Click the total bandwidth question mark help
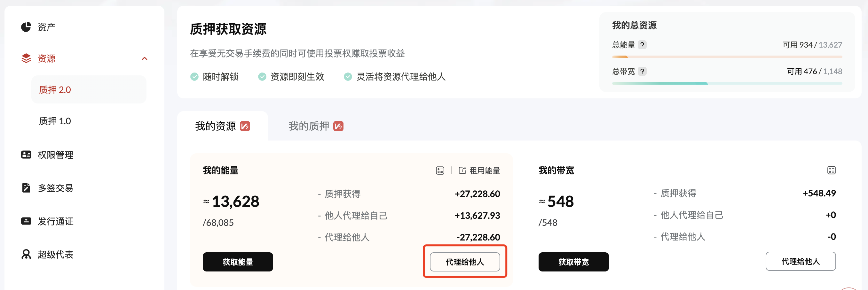Image resolution: width=868 pixels, height=290 pixels. (642, 71)
